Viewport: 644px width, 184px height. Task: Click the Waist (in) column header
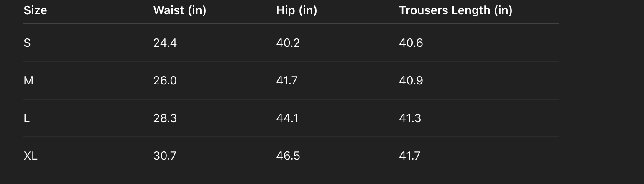pyautogui.click(x=179, y=10)
